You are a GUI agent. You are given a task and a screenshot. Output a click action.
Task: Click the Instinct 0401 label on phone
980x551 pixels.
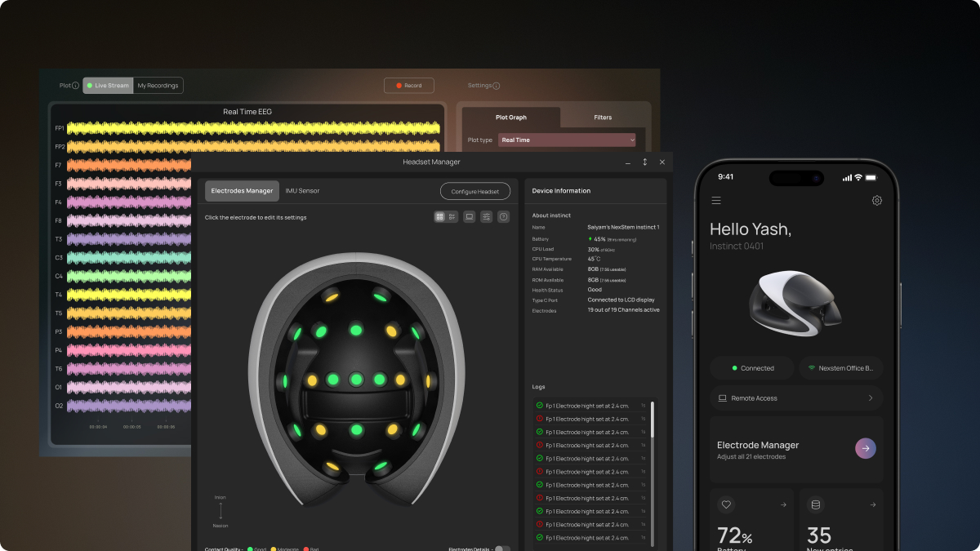[737, 247]
